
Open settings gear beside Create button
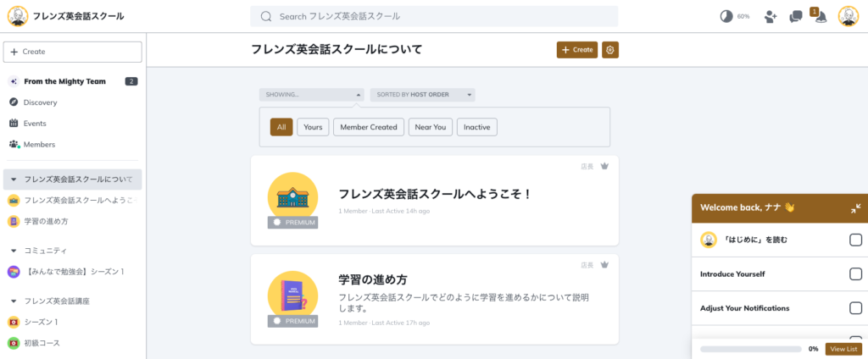(610, 50)
